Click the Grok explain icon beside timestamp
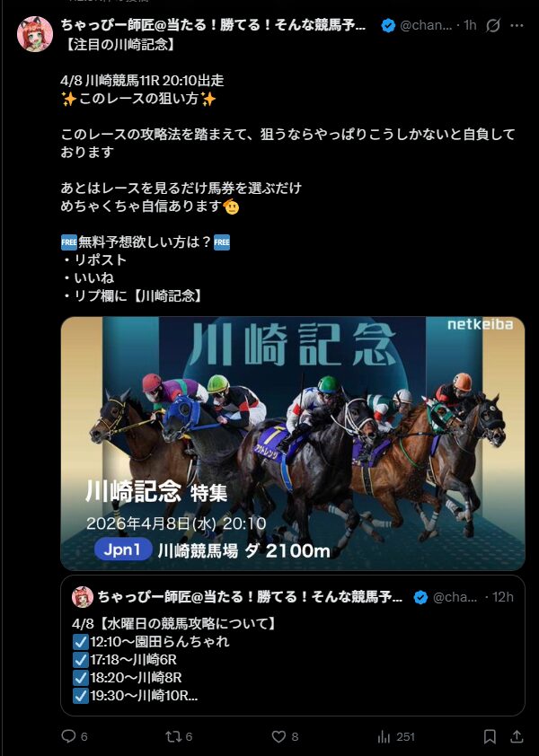The height and width of the screenshot is (756, 539). [493, 25]
